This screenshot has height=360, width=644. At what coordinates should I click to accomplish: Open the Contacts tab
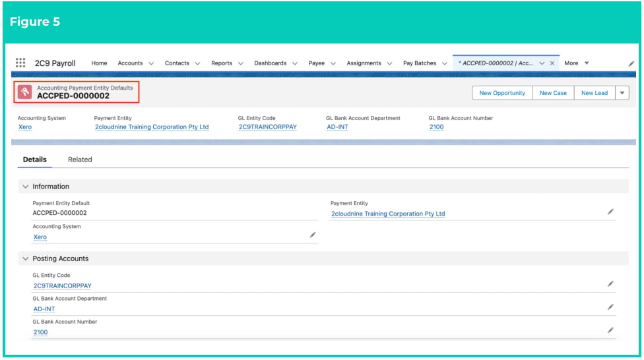(177, 63)
